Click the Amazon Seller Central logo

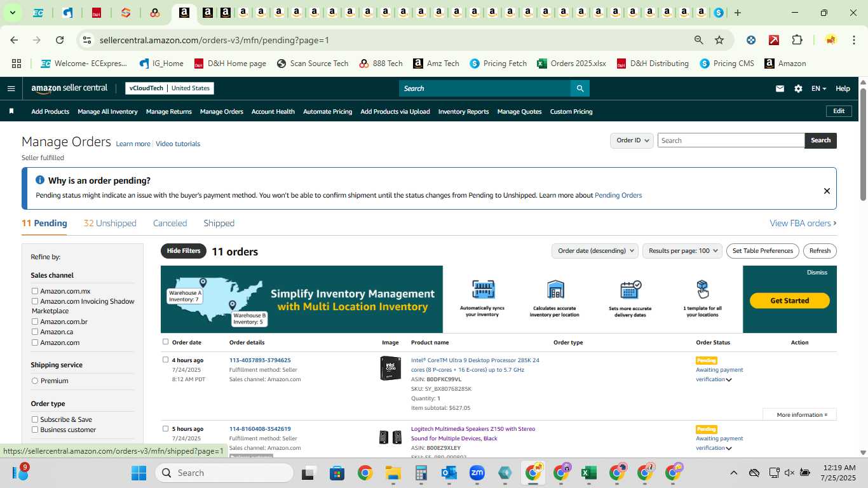(69, 88)
